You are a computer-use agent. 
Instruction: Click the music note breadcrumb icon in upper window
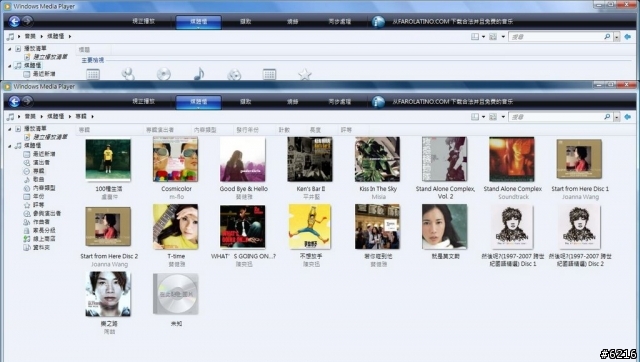[x=10, y=37]
